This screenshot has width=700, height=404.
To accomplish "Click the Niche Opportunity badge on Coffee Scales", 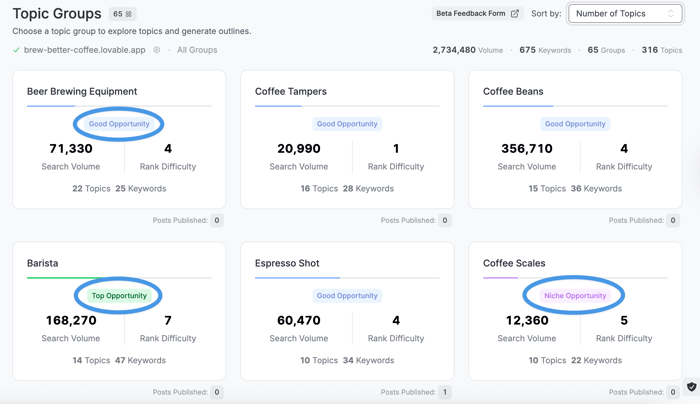I will (x=575, y=296).
